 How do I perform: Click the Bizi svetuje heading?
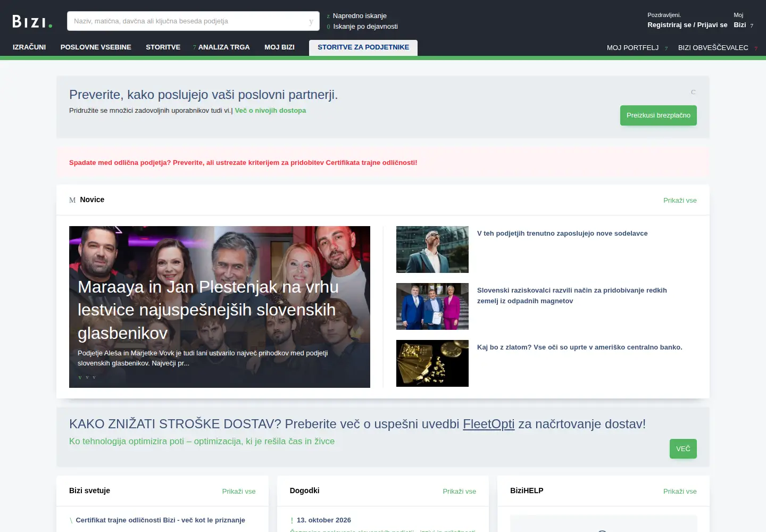coord(89,491)
